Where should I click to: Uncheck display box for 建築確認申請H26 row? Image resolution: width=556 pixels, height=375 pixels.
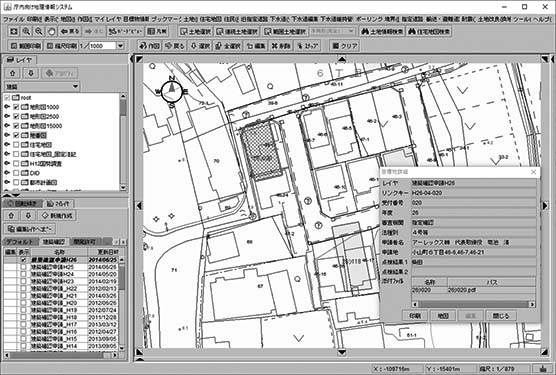[23, 260]
